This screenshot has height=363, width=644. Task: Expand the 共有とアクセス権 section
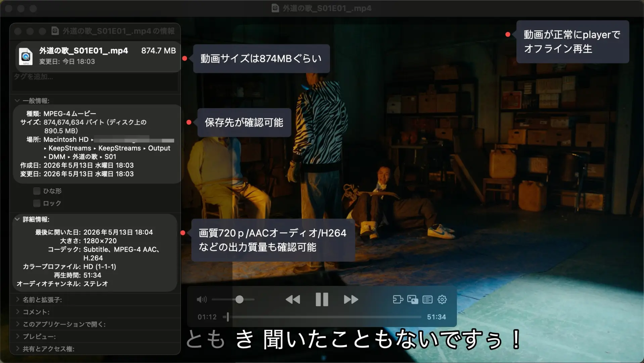[17, 349]
